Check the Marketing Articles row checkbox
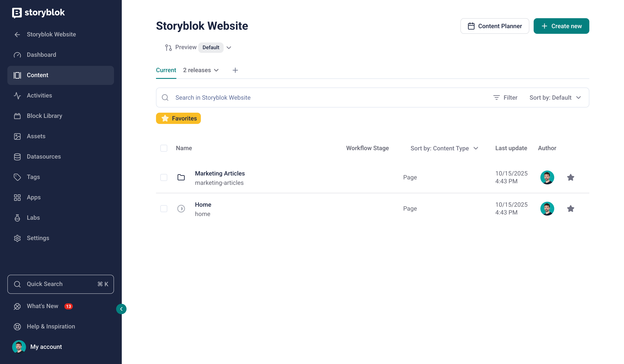The height and width of the screenshot is (364, 624). tap(164, 177)
